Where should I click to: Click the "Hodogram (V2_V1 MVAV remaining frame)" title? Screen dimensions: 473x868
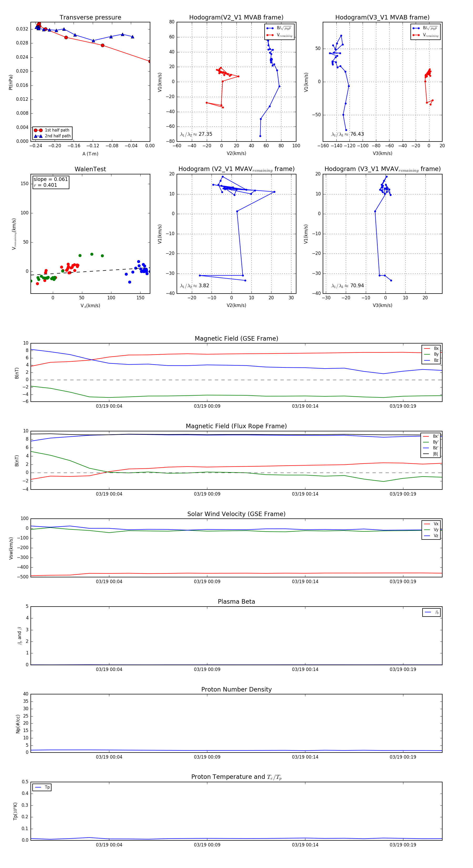(x=236, y=169)
